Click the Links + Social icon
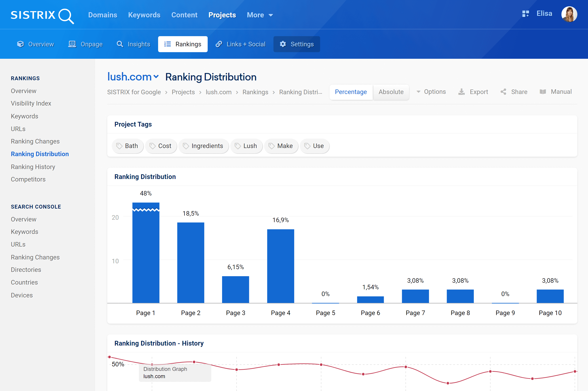Image resolution: width=588 pixels, height=391 pixels. point(219,44)
